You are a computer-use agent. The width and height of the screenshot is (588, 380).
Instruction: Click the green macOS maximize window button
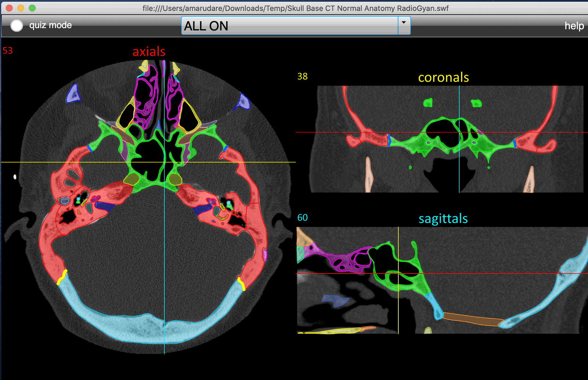[32, 8]
